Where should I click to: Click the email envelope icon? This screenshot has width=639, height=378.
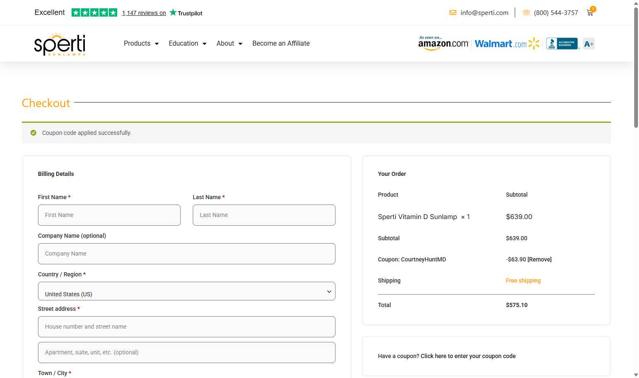pyautogui.click(x=453, y=13)
